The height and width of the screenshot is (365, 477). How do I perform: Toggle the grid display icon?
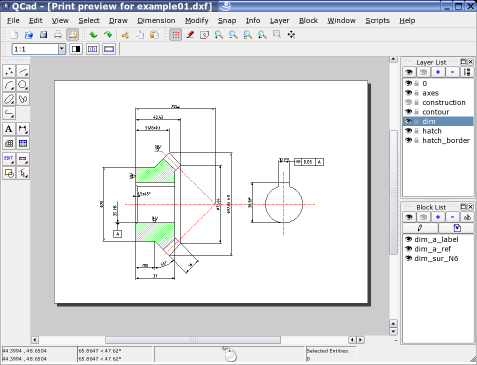tap(176, 35)
